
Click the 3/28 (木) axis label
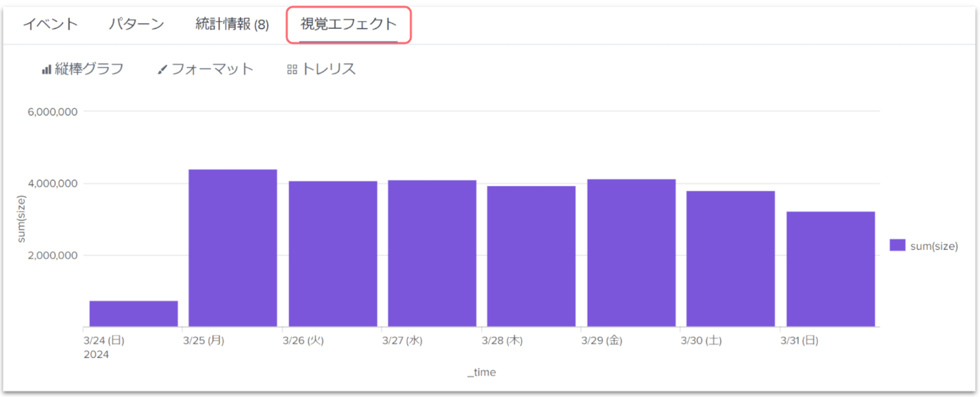[x=502, y=340]
